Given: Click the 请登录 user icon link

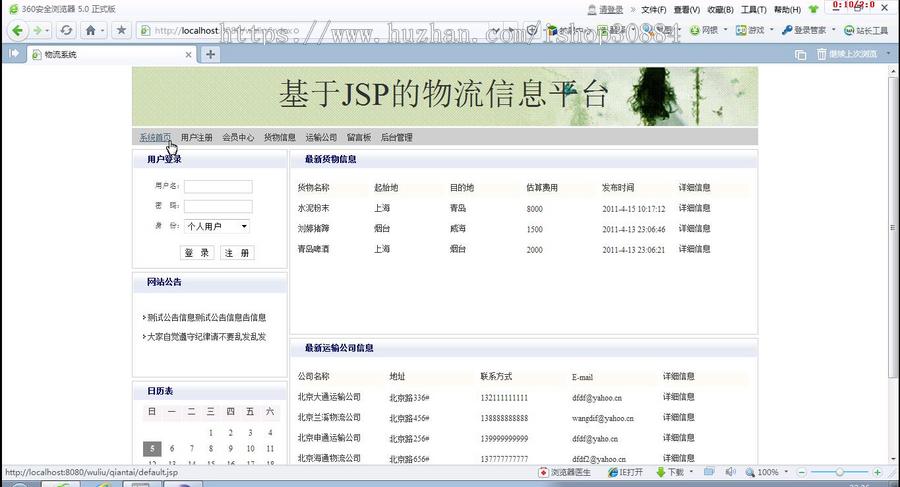Looking at the screenshot, I should tap(605, 10).
